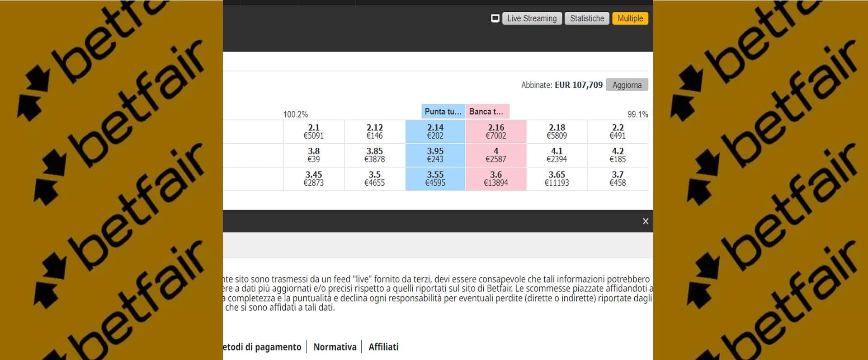Select lay odds 2.16 €7002

pyautogui.click(x=496, y=131)
